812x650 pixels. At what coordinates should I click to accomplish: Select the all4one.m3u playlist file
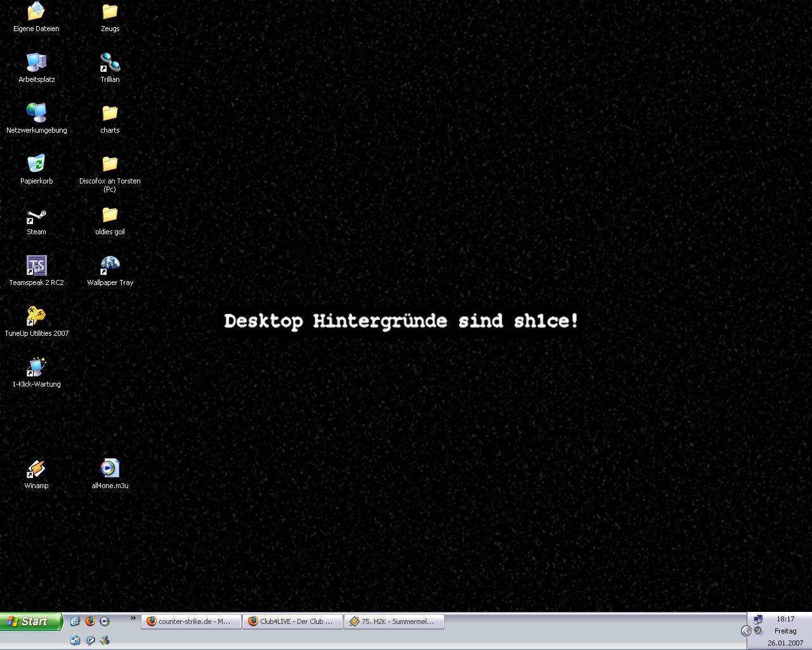tap(110, 470)
